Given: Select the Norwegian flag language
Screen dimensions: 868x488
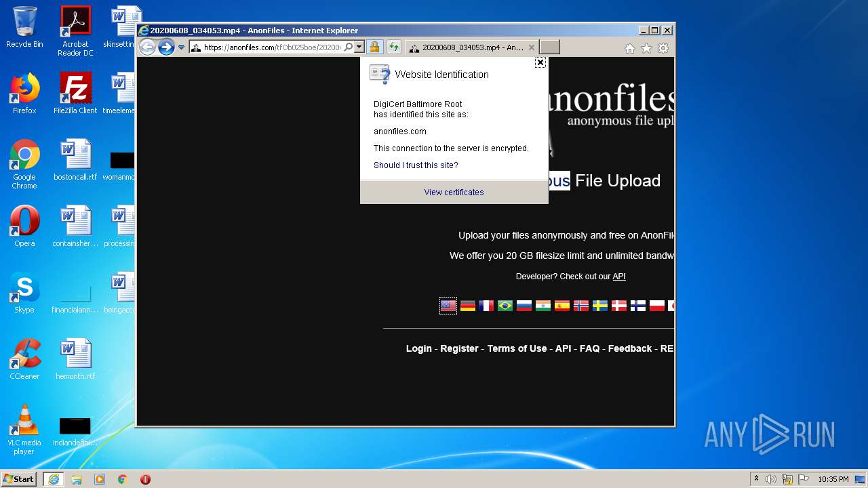Looking at the screenshot, I should click(x=581, y=306).
